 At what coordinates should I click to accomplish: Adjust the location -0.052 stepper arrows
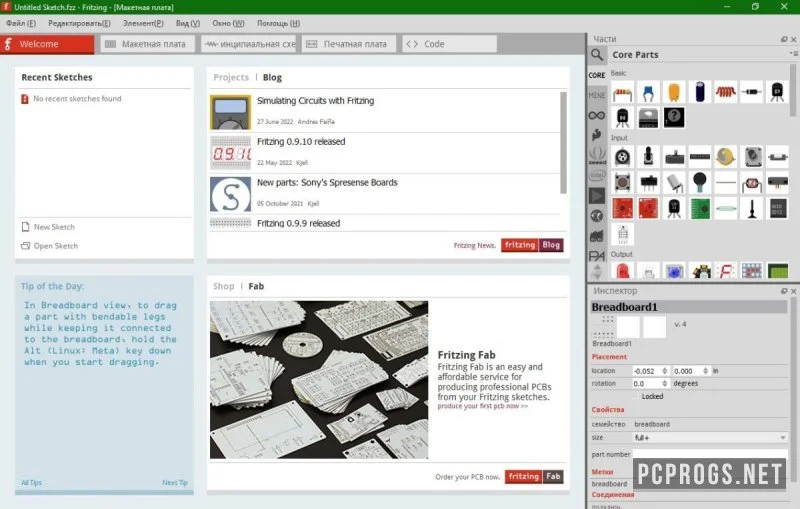pos(664,371)
